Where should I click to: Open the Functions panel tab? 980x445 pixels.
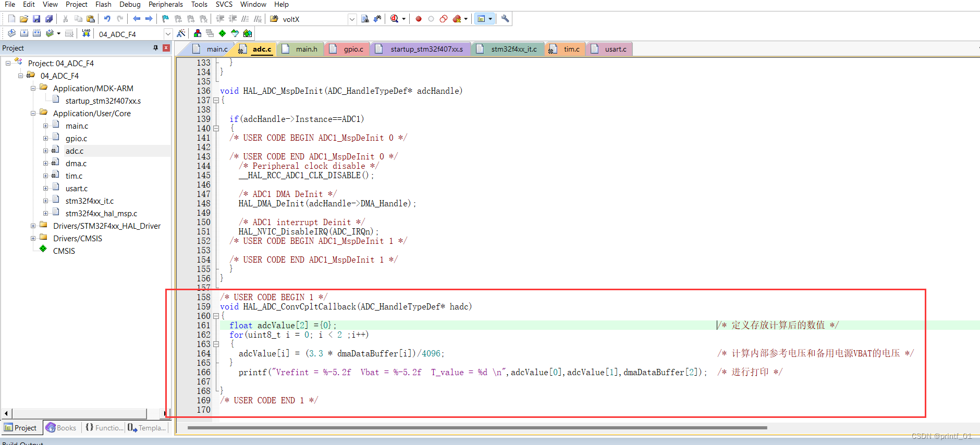point(104,428)
